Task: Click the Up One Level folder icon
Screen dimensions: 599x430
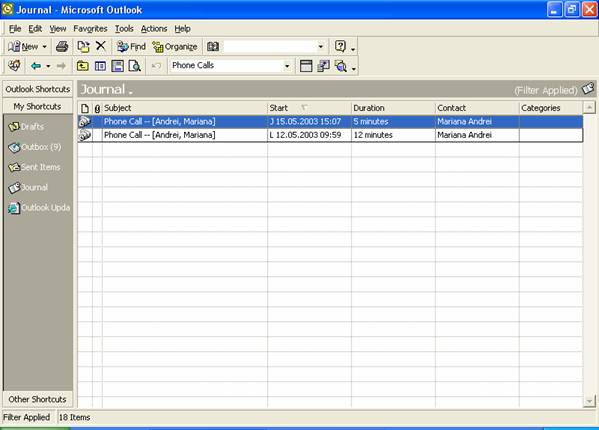Action: point(83,66)
